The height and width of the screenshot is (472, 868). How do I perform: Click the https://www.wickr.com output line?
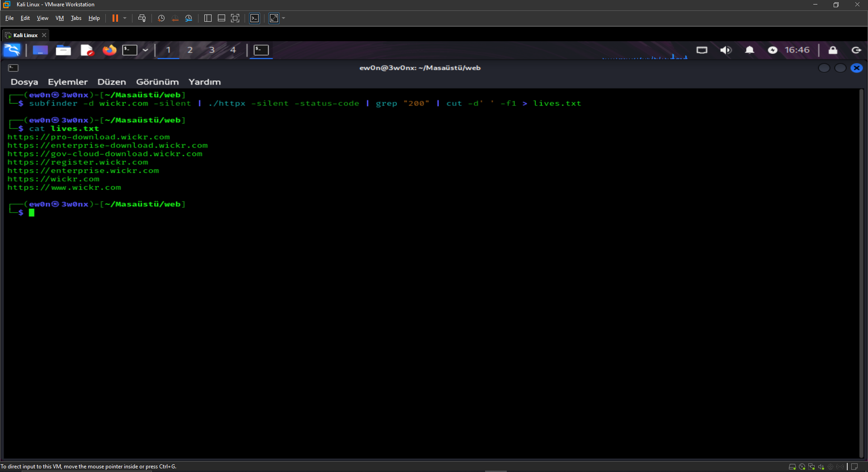[x=64, y=187]
